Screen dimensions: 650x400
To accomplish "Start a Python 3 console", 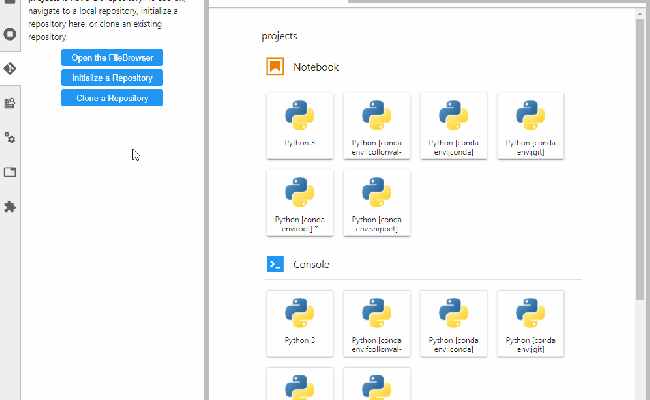I will pyautogui.click(x=300, y=323).
